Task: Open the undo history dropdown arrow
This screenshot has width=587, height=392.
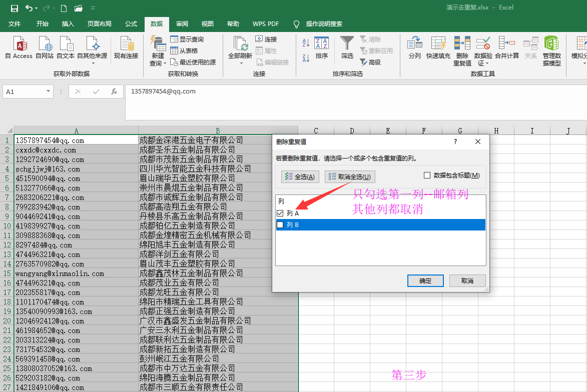Action: coord(37,8)
